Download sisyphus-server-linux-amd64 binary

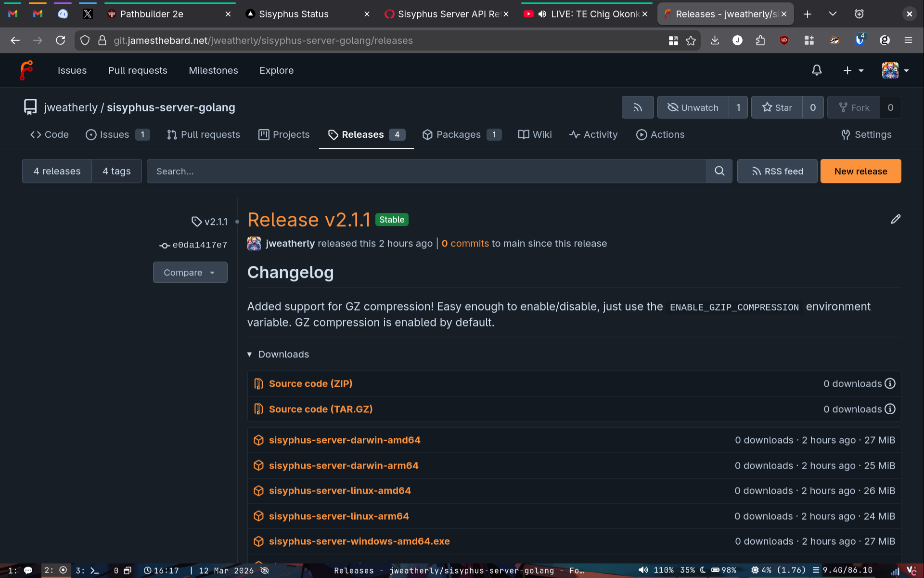(x=340, y=490)
